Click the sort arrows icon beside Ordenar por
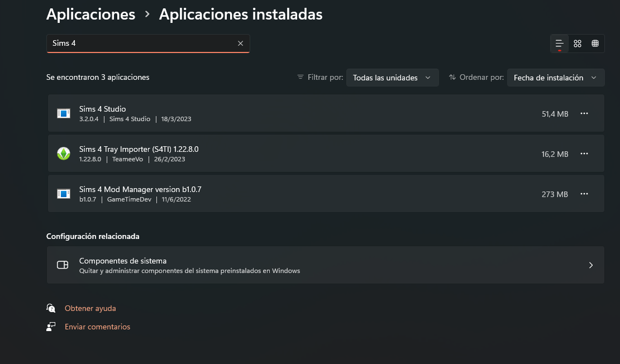 (452, 77)
